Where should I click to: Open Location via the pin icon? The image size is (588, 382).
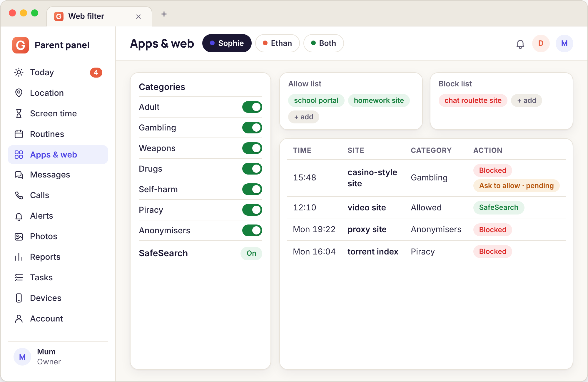(x=19, y=93)
